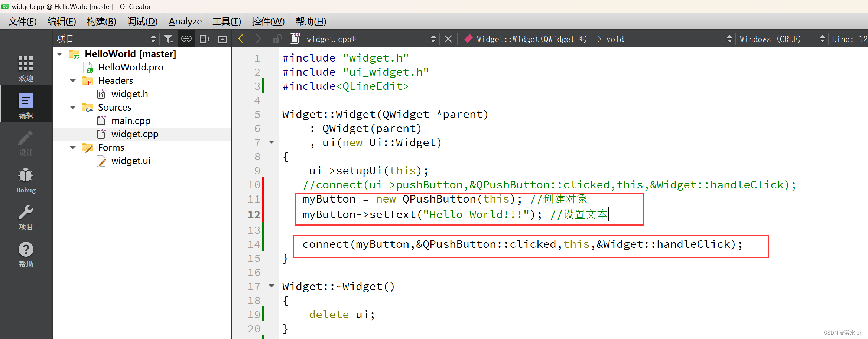
Task: Select widget.ui in project tree
Action: click(131, 161)
